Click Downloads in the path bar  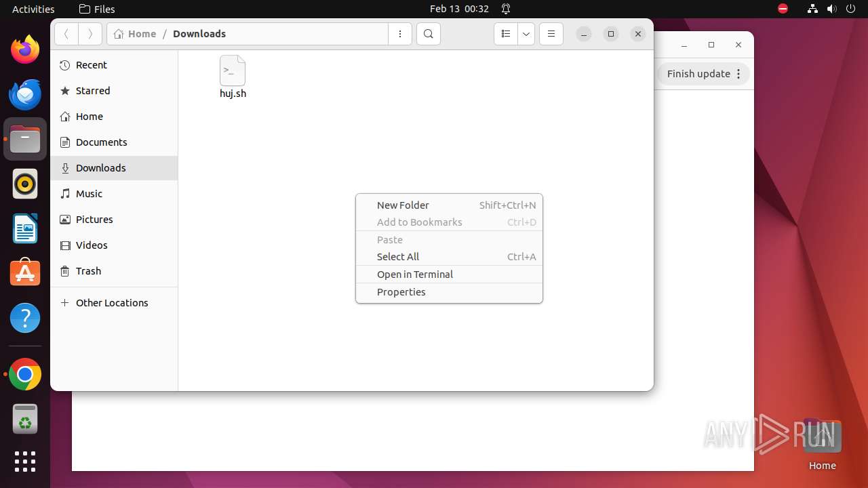(x=199, y=34)
